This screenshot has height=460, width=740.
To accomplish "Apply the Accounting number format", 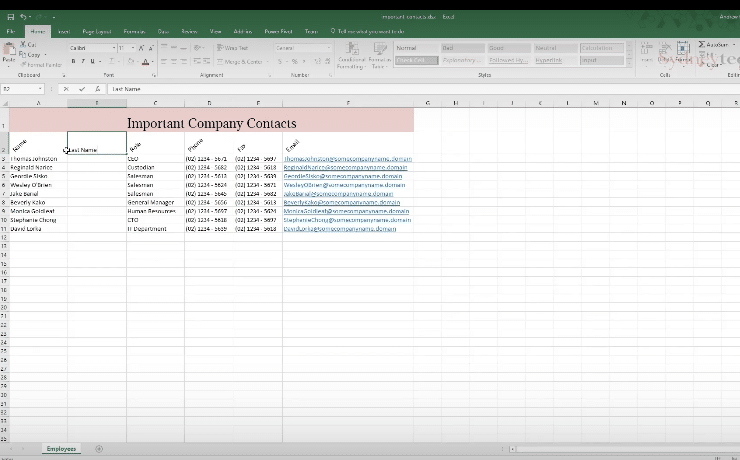I will pos(280,61).
